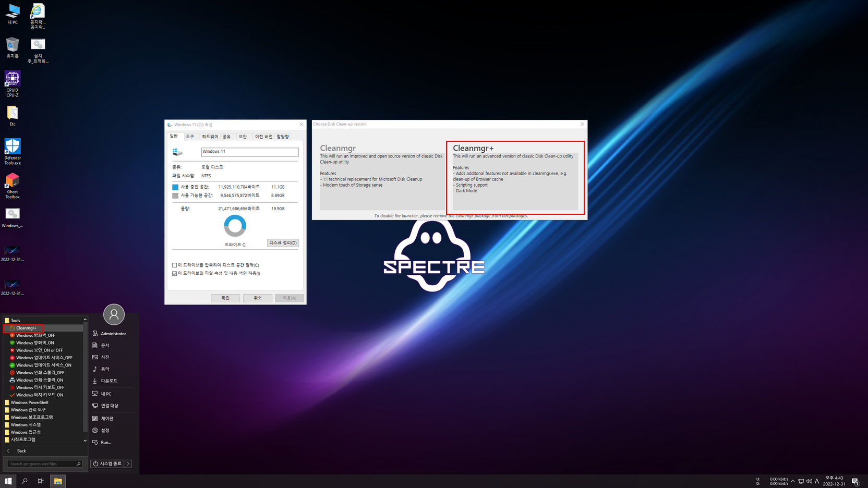Click Back in Start menu
This screenshot has height=488, width=868.
coord(21,451)
